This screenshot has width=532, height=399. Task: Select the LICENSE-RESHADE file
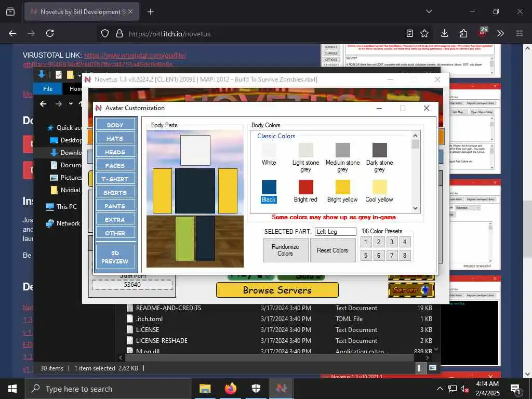[162, 341]
